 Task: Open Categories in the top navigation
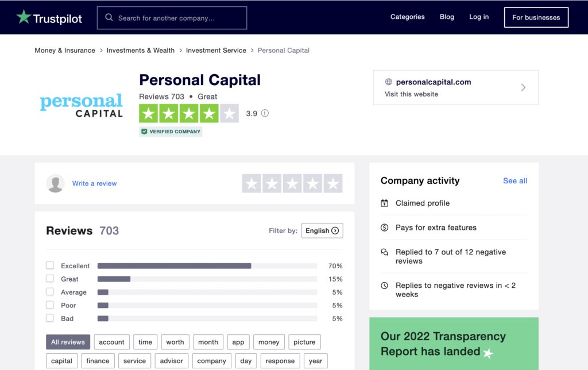[x=407, y=17]
